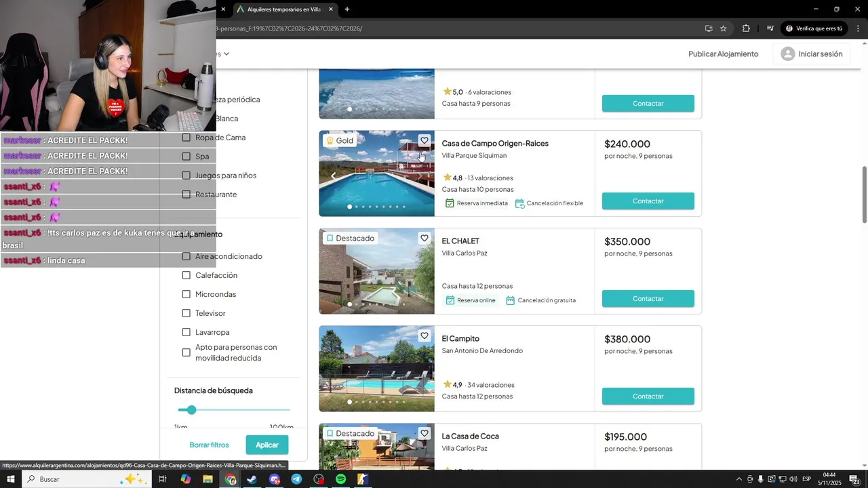Close the Alquileres temporarios tab
Image resolution: width=868 pixels, height=488 pixels.
pyautogui.click(x=330, y=9)
